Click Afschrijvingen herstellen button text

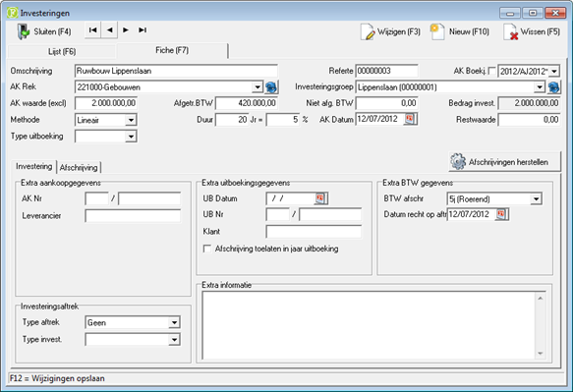click(x=508, y=162)
